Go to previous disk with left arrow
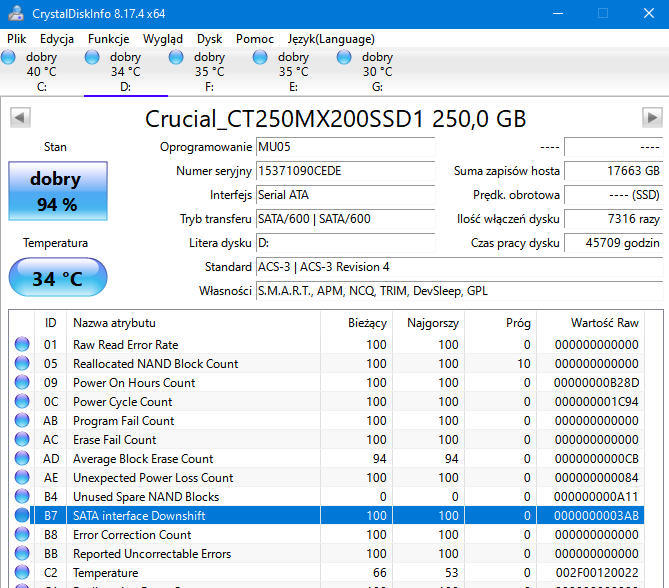 pos(20,117)
